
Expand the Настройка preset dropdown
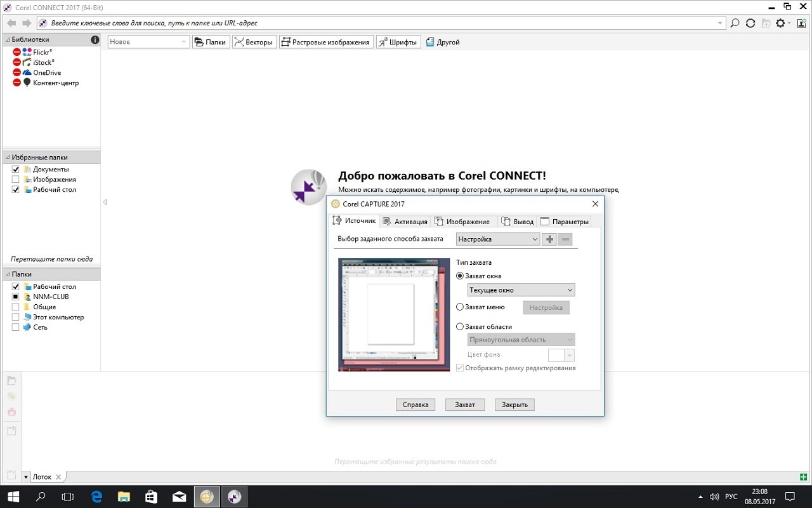click(497, 239)
